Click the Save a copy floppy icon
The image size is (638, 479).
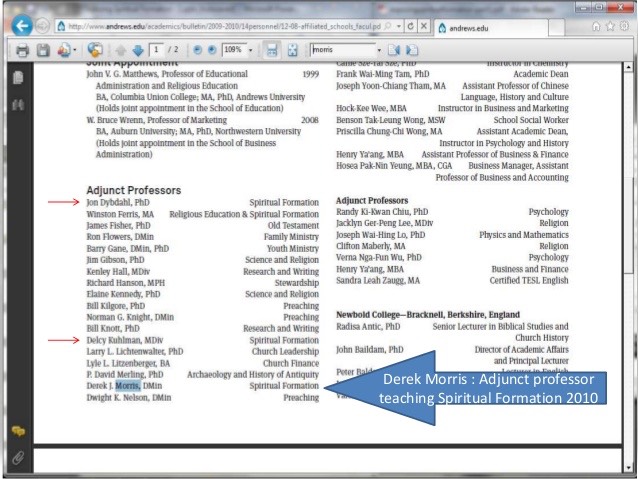(x=43, y=50)
